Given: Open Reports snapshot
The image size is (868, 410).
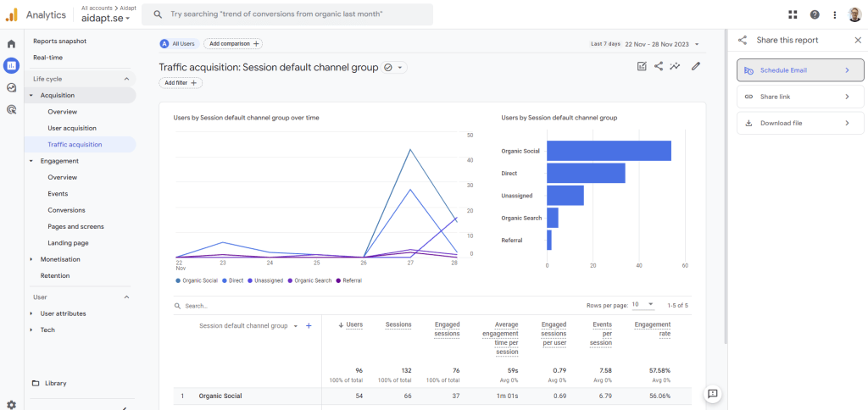Looking at the screenshot, I should click(60, 41).
